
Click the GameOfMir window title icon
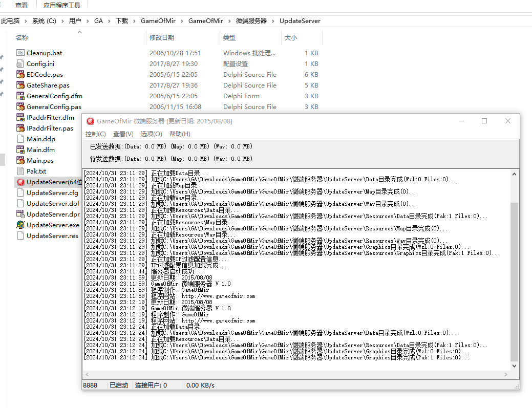coord(90,121)
